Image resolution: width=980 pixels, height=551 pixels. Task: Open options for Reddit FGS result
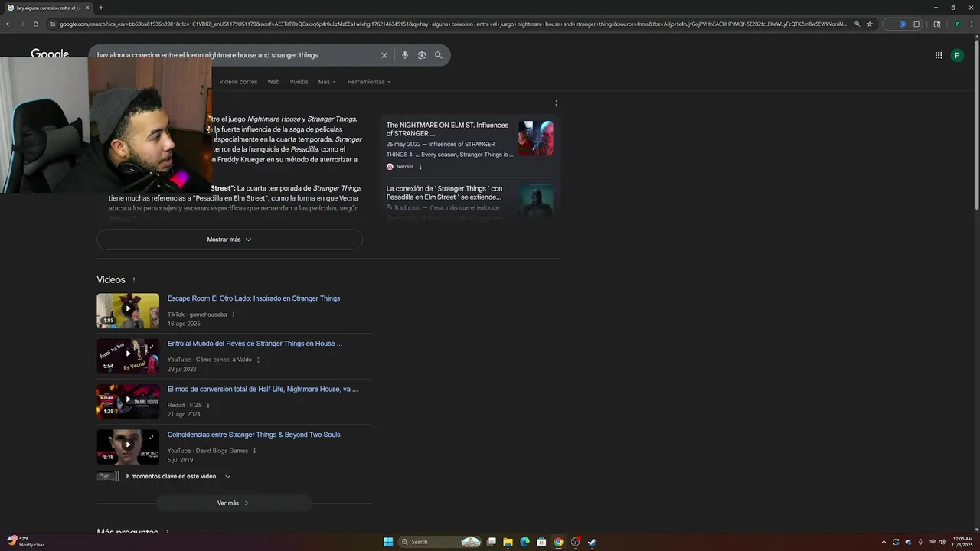click(x=208, y=405)
